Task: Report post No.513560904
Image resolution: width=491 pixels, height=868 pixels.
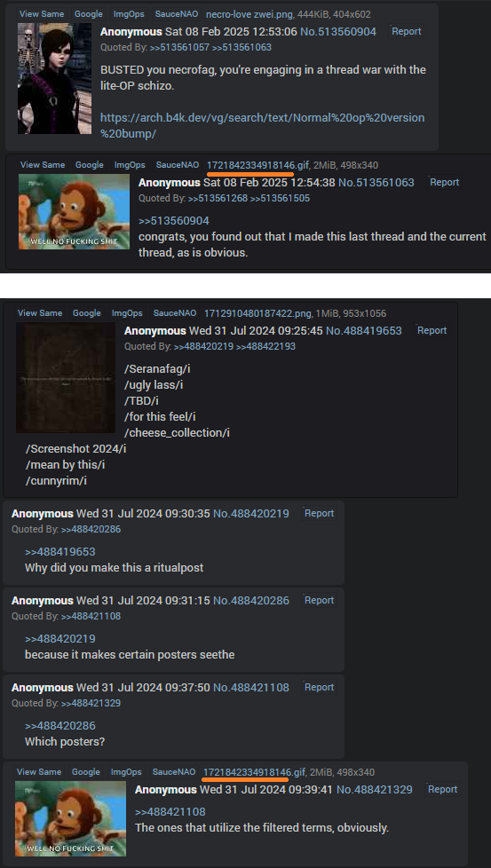Action: 407,32
